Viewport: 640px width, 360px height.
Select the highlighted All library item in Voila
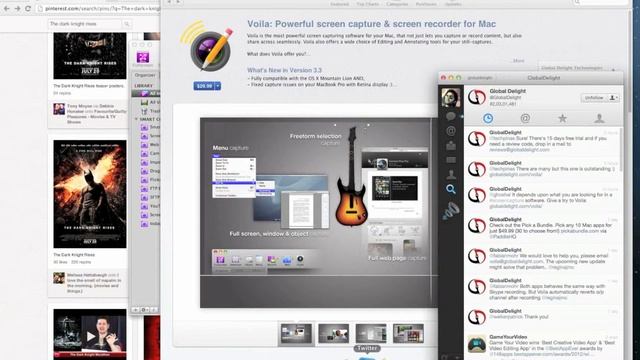click(146, 93)
